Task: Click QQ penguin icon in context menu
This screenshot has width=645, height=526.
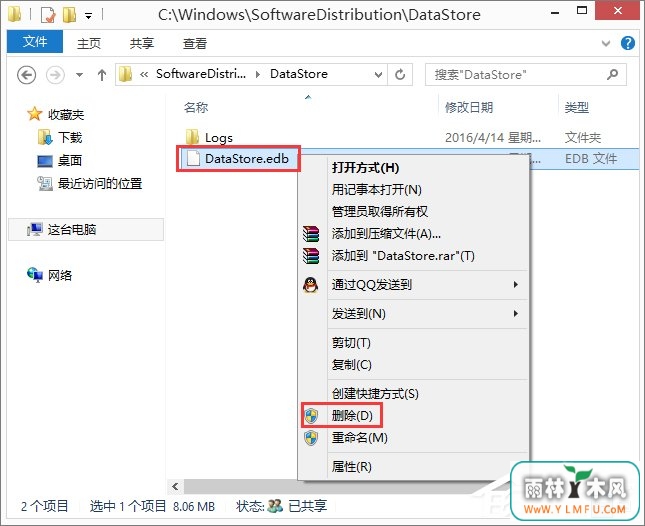Action: 311,285
